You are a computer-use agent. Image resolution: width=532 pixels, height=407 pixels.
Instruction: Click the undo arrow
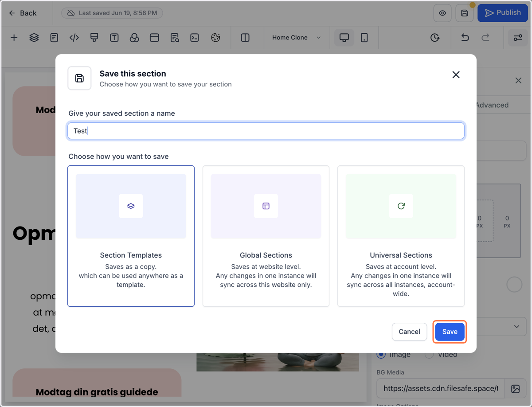(x=465, y=38)
